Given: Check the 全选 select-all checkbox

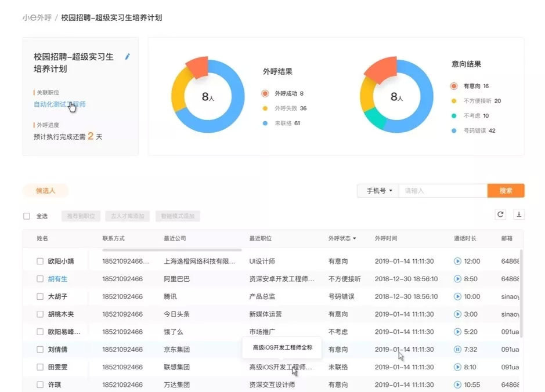Looking at the screenshot, I should [27, 216].
